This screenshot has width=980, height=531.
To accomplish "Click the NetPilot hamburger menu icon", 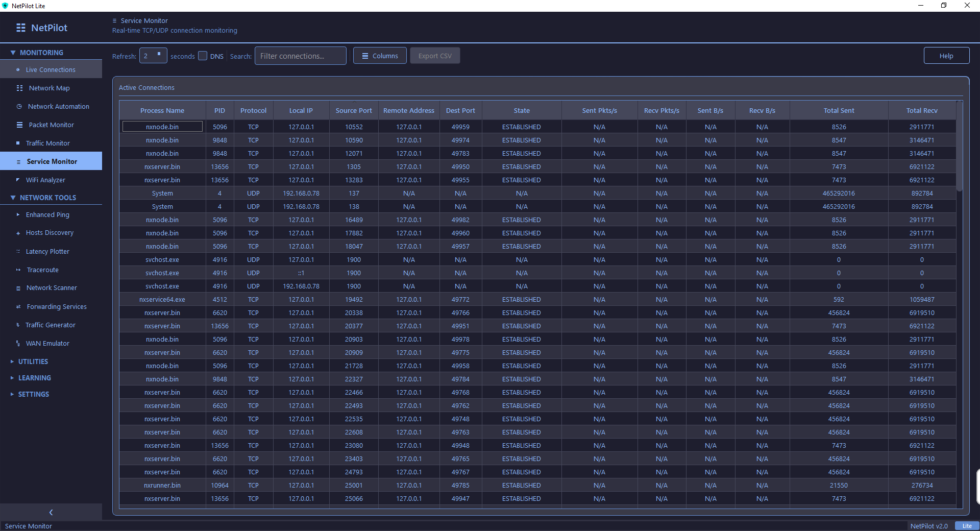I will click(21, 28).
